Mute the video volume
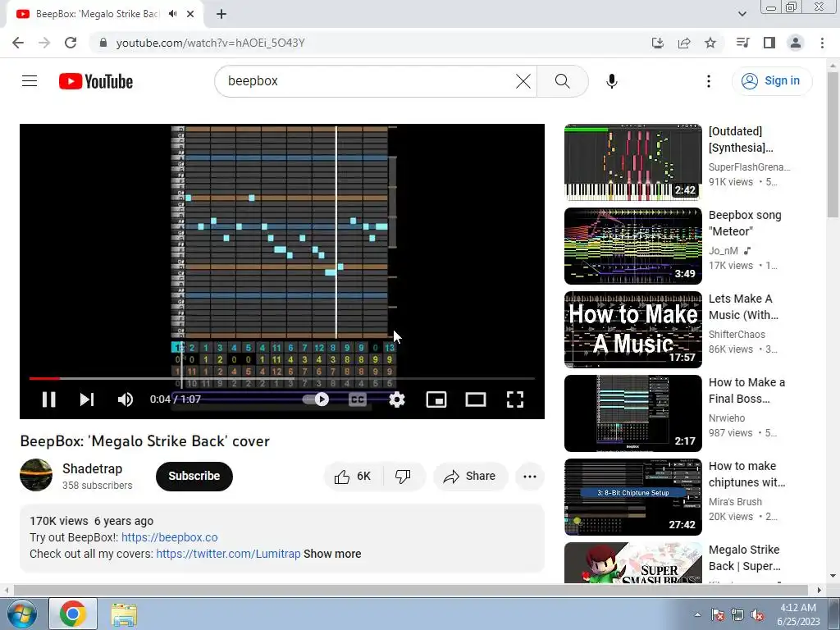 coord(126,399)
